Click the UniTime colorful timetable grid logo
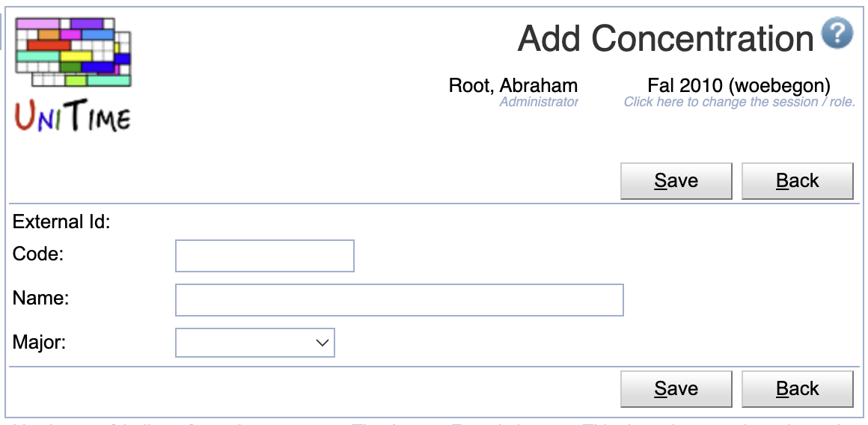The width and height of the screenshot is (868, 425). [73, 52]
